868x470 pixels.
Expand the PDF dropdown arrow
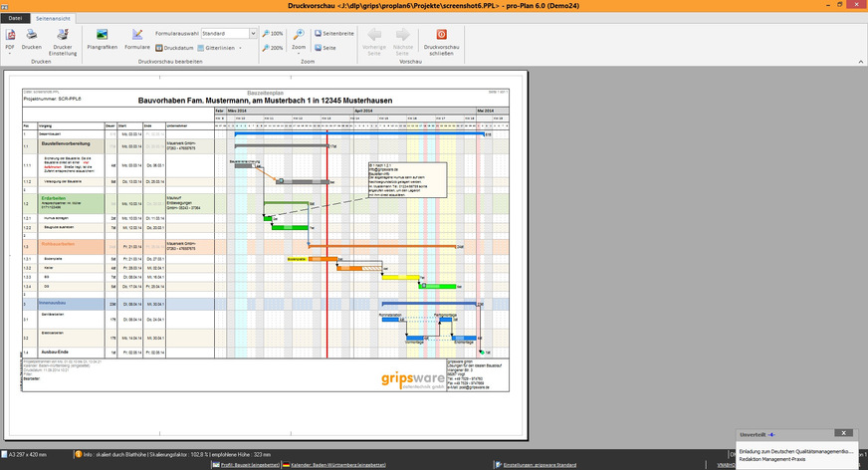point(10,53)
